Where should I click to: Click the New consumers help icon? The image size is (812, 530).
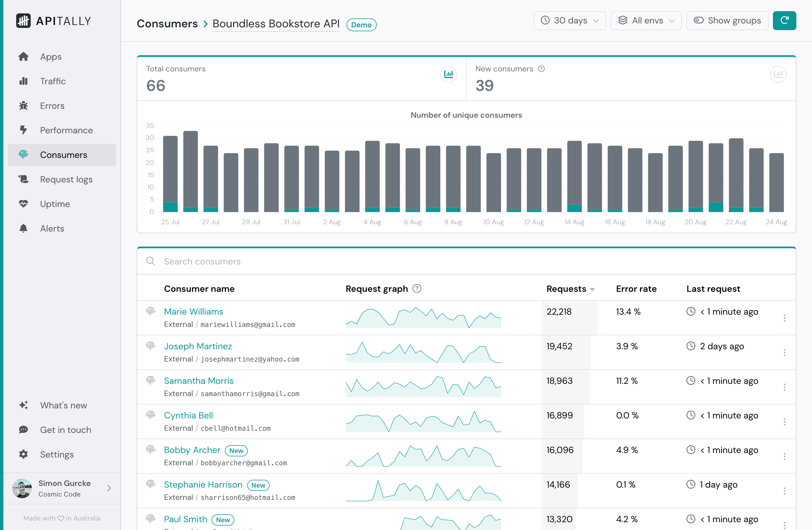[541, 69]
